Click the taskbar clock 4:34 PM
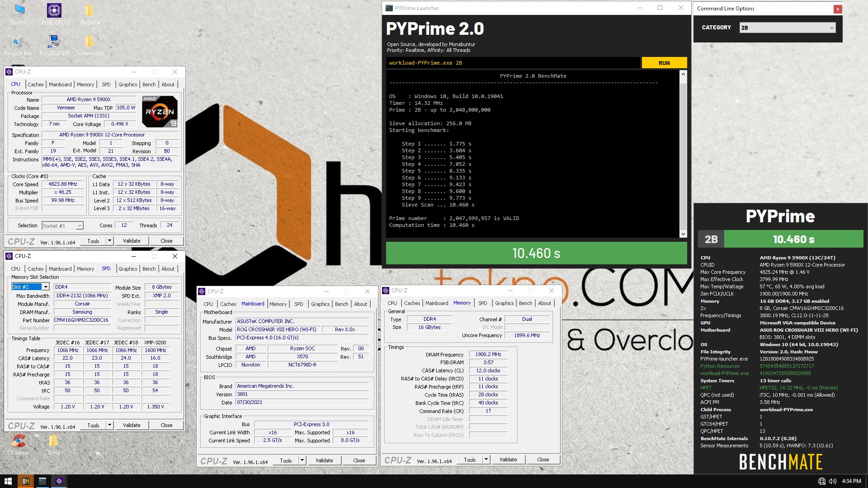The height and width of the screenshot is (488, 868). pyautogui.click(x=851, y=481)
